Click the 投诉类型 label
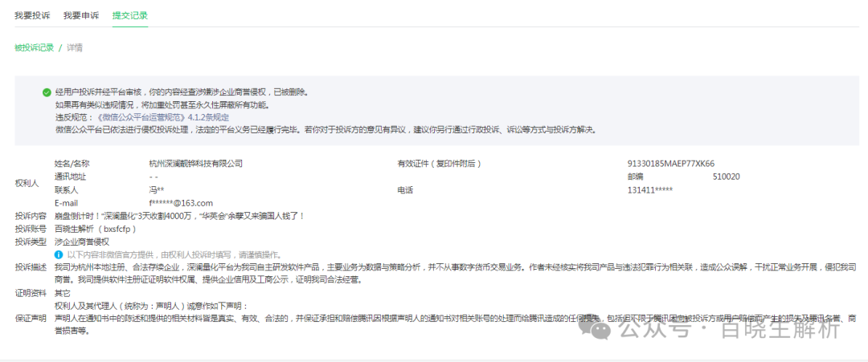 (31, 242)
